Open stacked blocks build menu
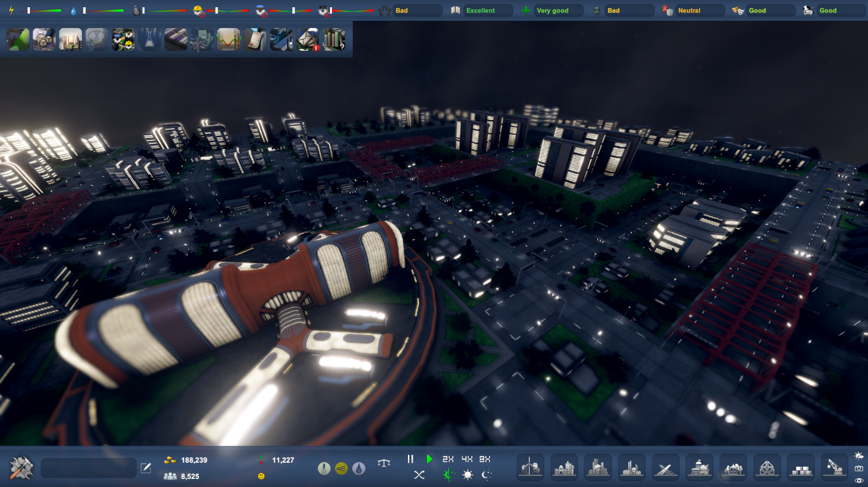 pos(801,467)
